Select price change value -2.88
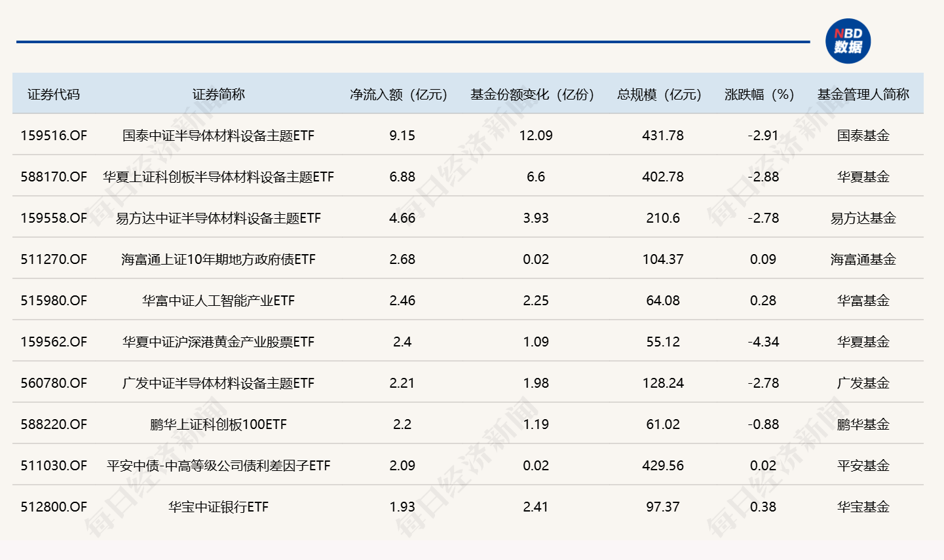The width and height of the screenshot is (944, 560). (x=763, y=177)
